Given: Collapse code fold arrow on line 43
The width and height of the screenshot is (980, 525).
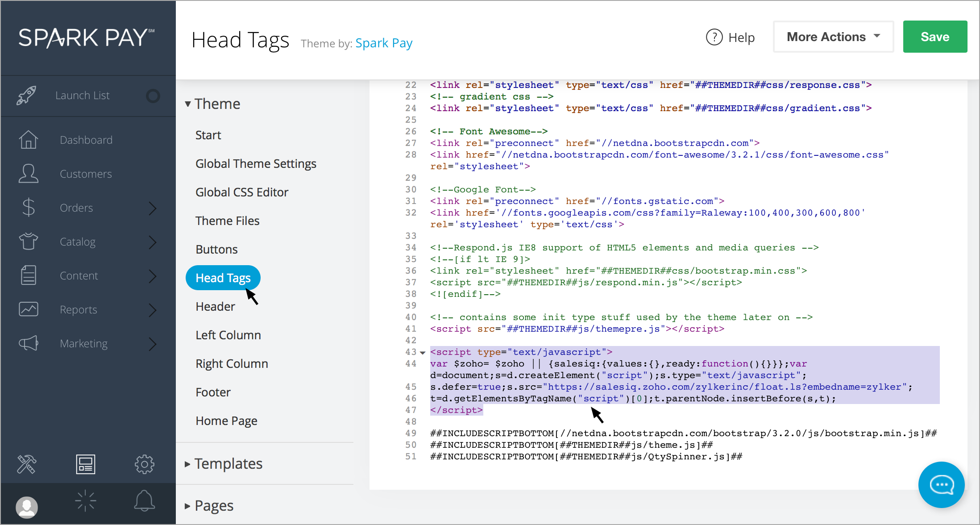Looking at the screenshot, I should tap(423, 353).
